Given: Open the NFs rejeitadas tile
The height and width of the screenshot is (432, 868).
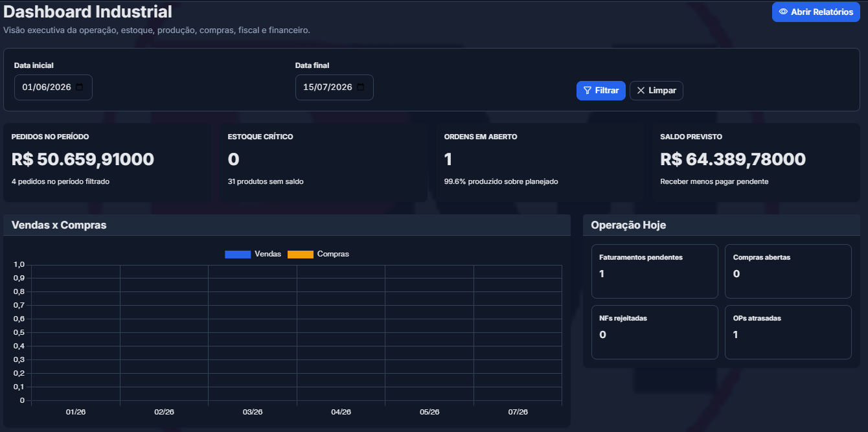Looking at the screenshot, I should click(x=655, y=332).
